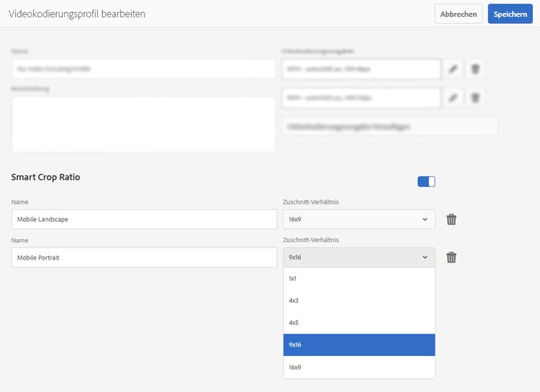Select the highlighted 9x16 option
Viewport: 540px width, 392px height.
(x=359, y=345)
